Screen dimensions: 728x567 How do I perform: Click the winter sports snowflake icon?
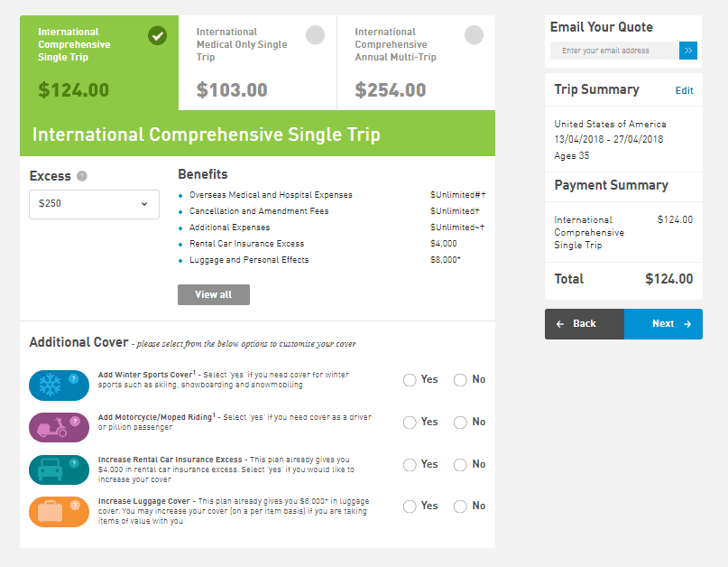pos(50,386)
